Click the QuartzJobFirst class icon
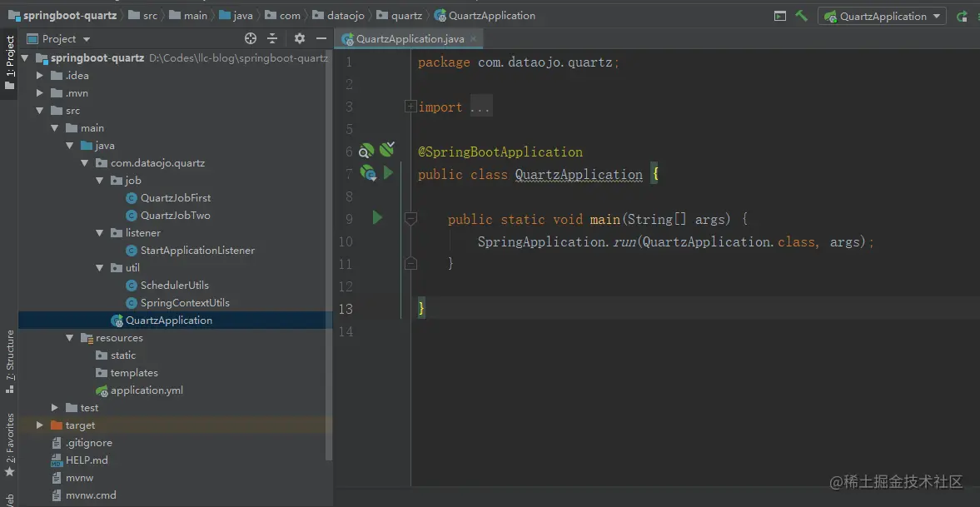This screenshot has height=507, width=980. point(132,198)
